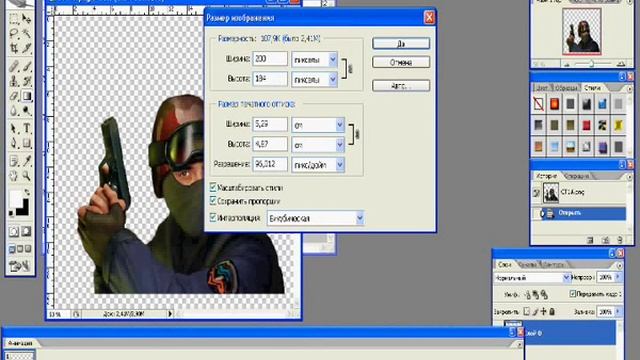
Task: Switch to Цвет tab
Action: pyautogui.click(x=542, y=88)
